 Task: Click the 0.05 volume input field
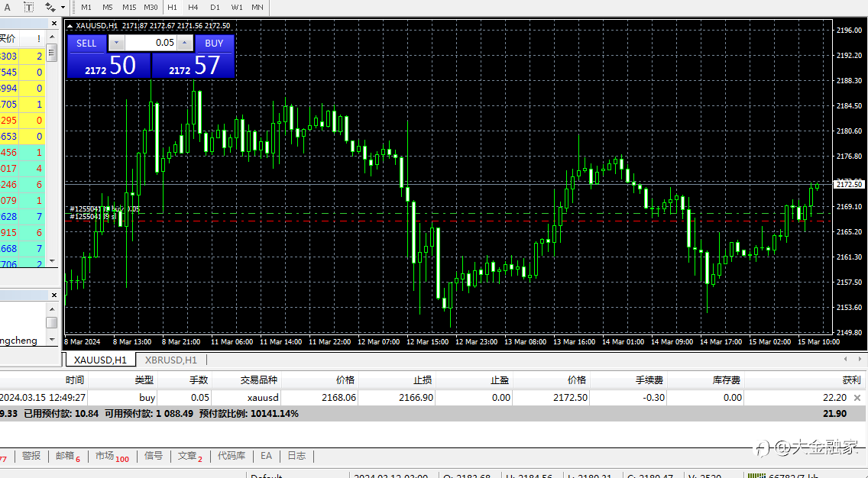coord(151,43)
